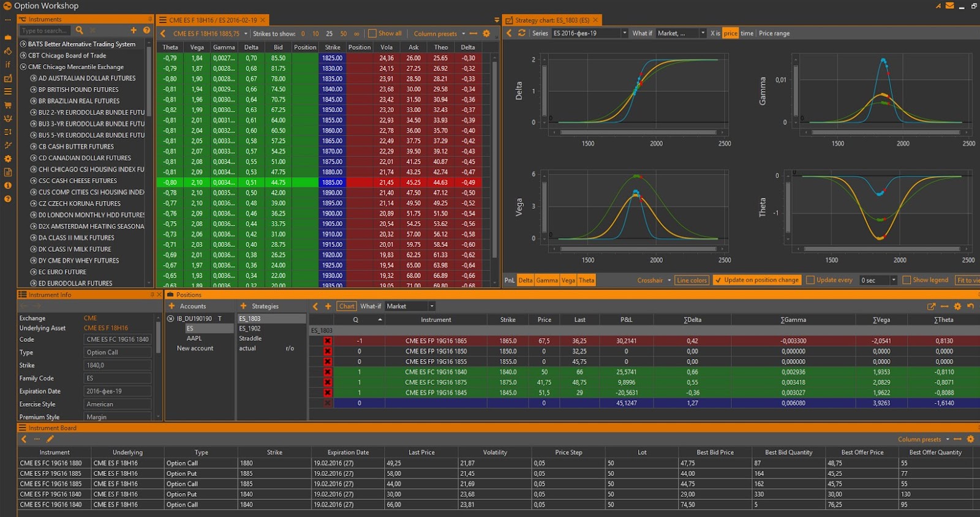Uncheck Update on position change
This screenshot has height=517, width=980.
718,280
